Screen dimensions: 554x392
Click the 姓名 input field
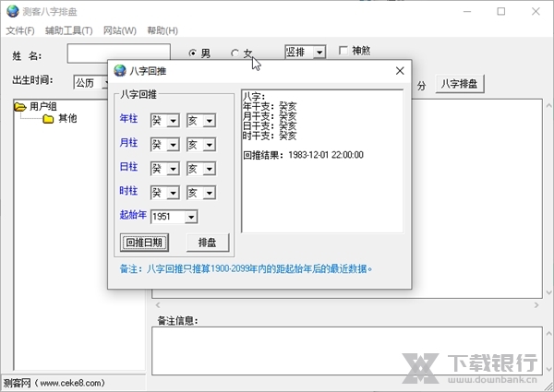[119, 53]
